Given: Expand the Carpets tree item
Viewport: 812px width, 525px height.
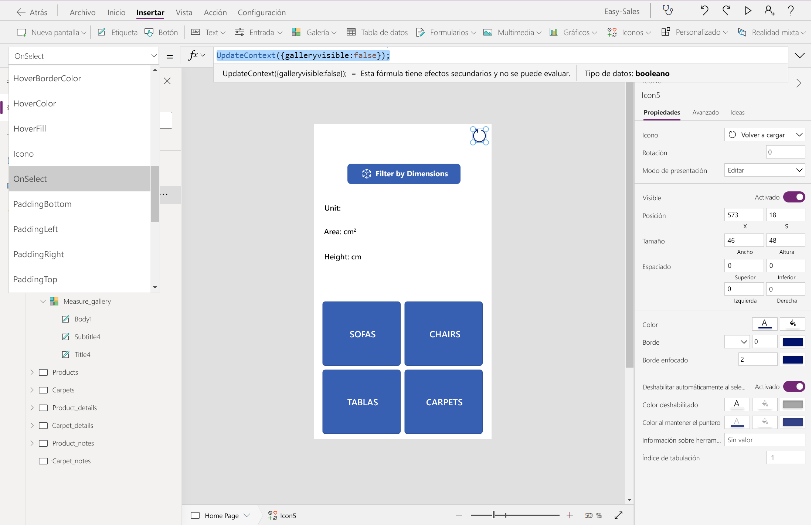Looking at the screenshot, I should pyautogui.click(x=31, y=390).
